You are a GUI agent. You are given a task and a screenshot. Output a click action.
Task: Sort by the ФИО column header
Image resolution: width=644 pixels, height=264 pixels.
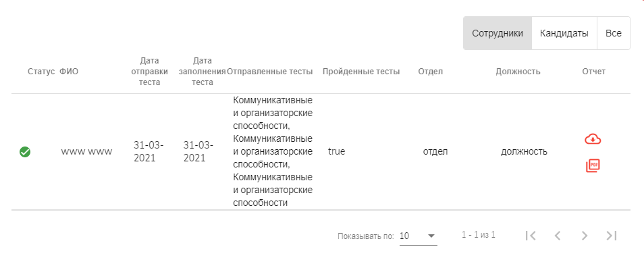click(x=69, y=72)
